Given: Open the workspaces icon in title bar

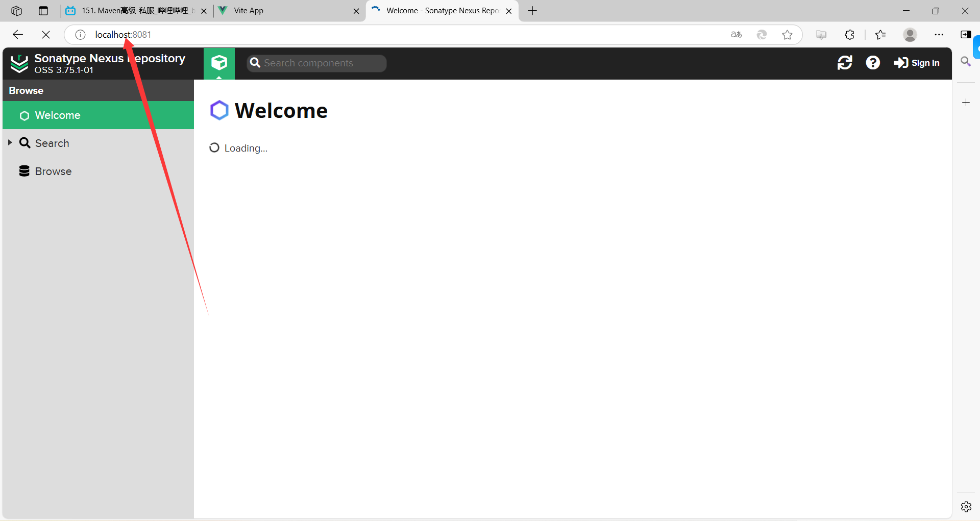Looking at the screenshot, I should click(16, 11).
